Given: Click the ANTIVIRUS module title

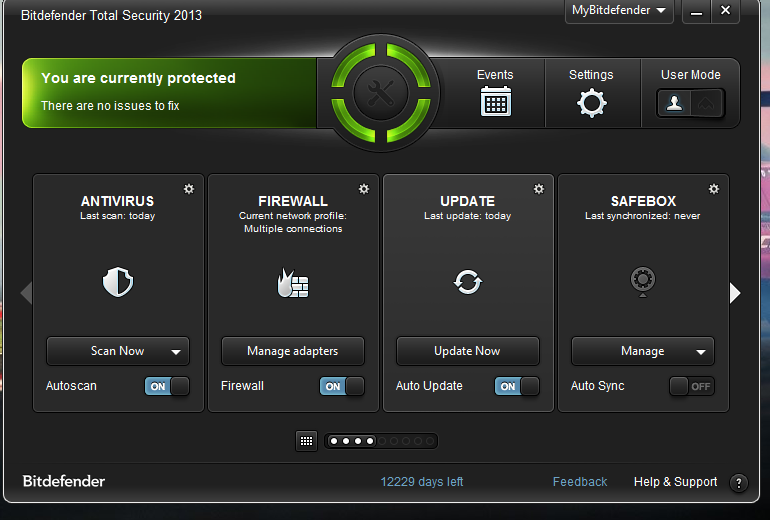Looking at the screenshot, I should point(117,201).
